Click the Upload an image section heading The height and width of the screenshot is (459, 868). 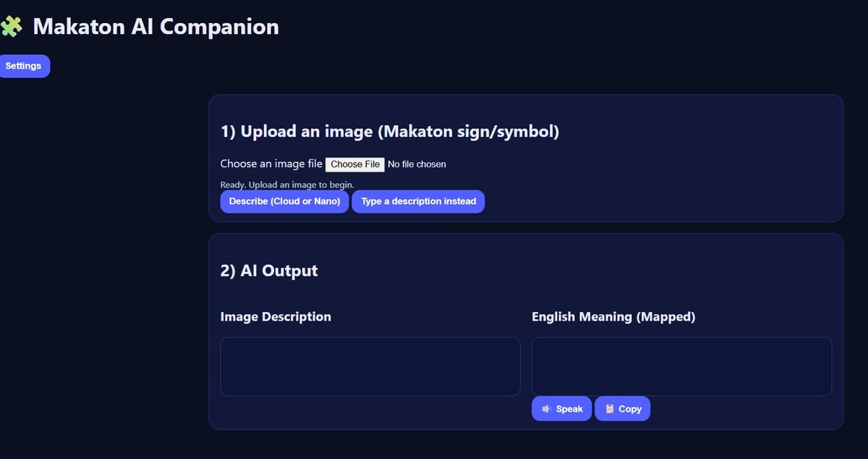click(x=391, y=131)
